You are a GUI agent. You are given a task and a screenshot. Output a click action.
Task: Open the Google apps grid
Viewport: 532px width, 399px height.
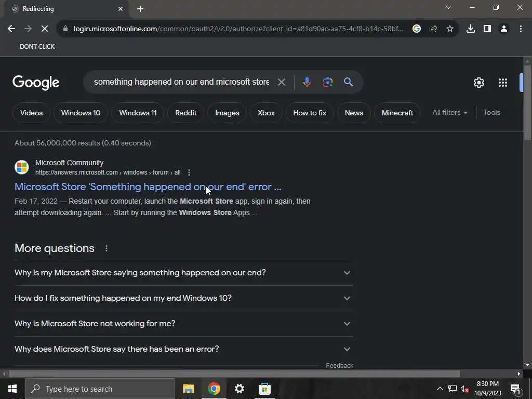(x=503, y=83)
